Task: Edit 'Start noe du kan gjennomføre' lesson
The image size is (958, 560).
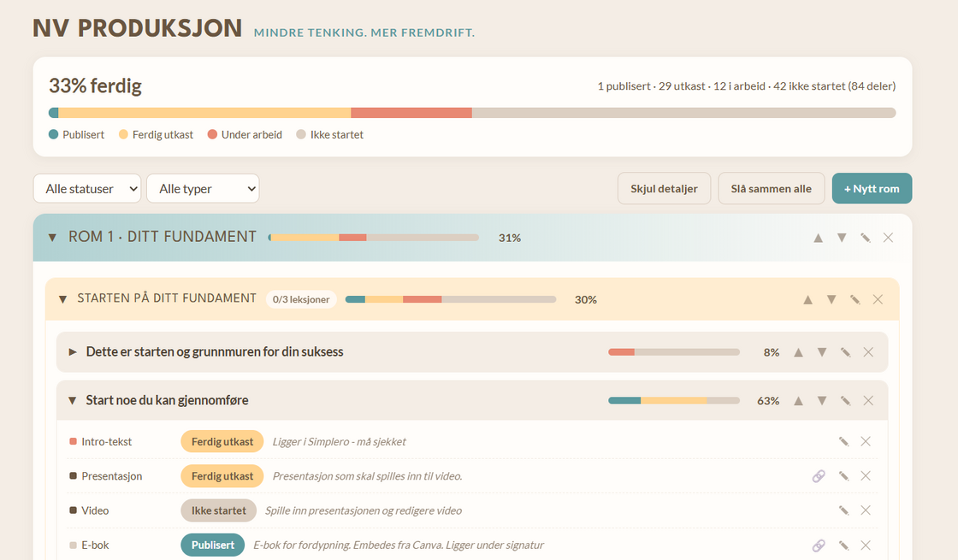Action: [846, 401]
